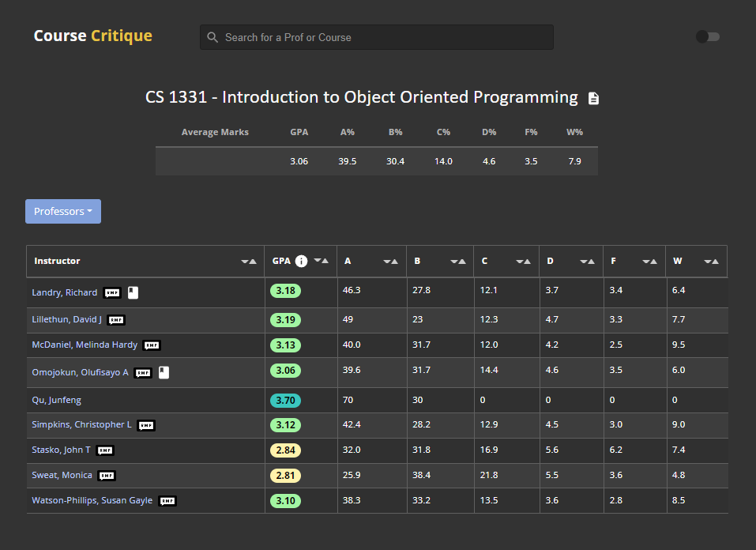Image resolution: width=756 pixels, height=550 pixels.
Task: Sort the table by Instructor column arrows
Action: (x=249, y=262)
